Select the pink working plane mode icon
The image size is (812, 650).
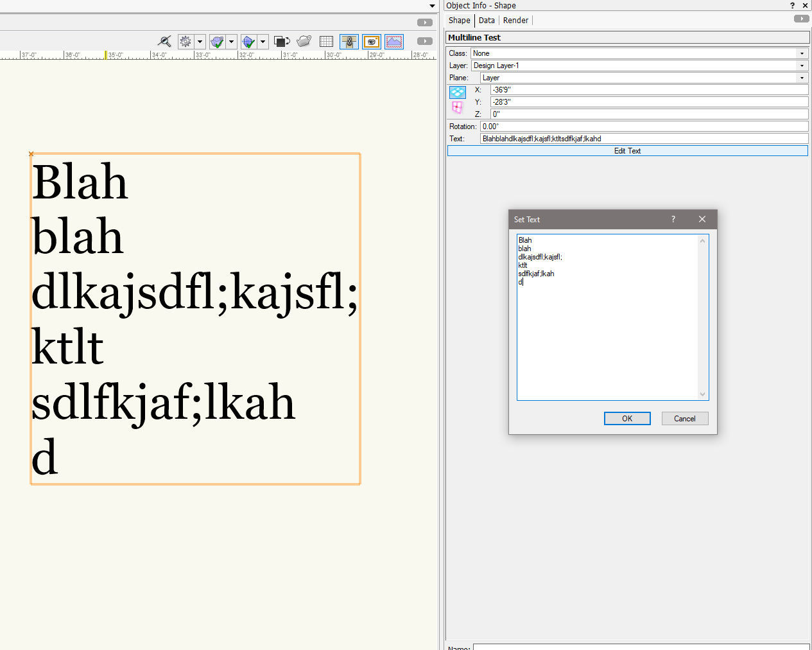(x=457, y=107)
